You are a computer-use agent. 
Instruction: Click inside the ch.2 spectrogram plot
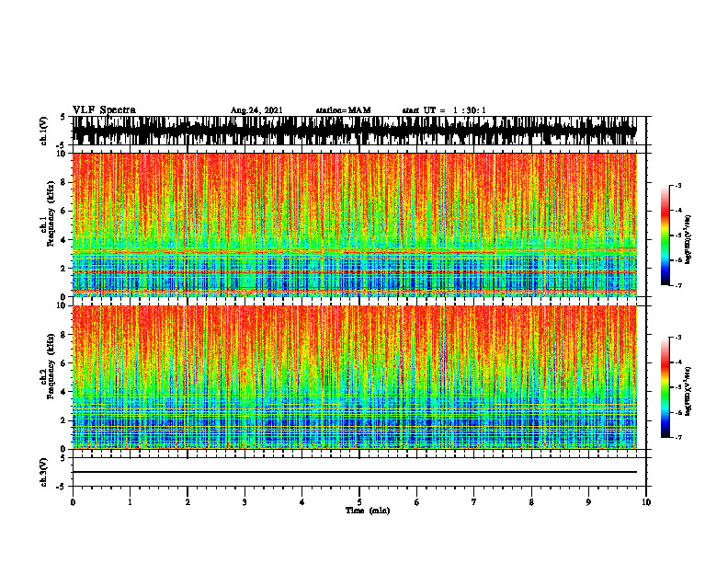pos(354,377)
